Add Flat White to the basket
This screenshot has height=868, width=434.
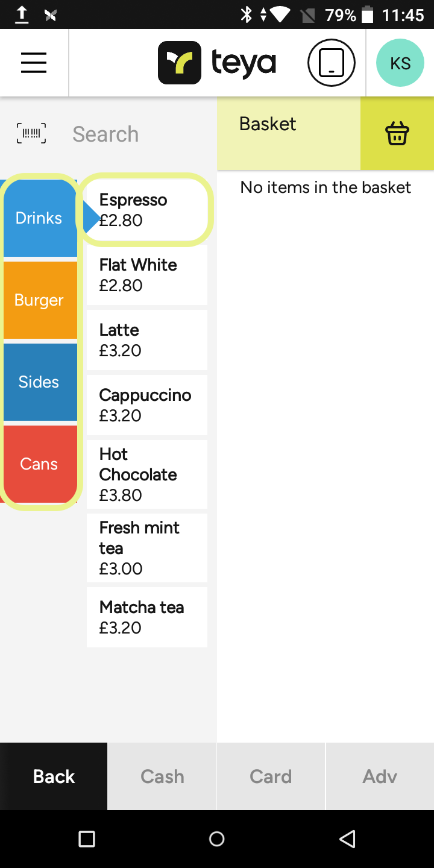[147, 275]
